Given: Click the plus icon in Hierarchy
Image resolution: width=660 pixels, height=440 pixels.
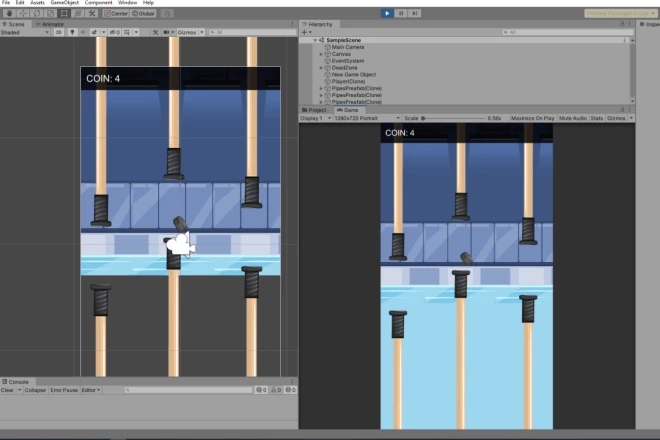Looking at the screenshot, I should 305,32.
